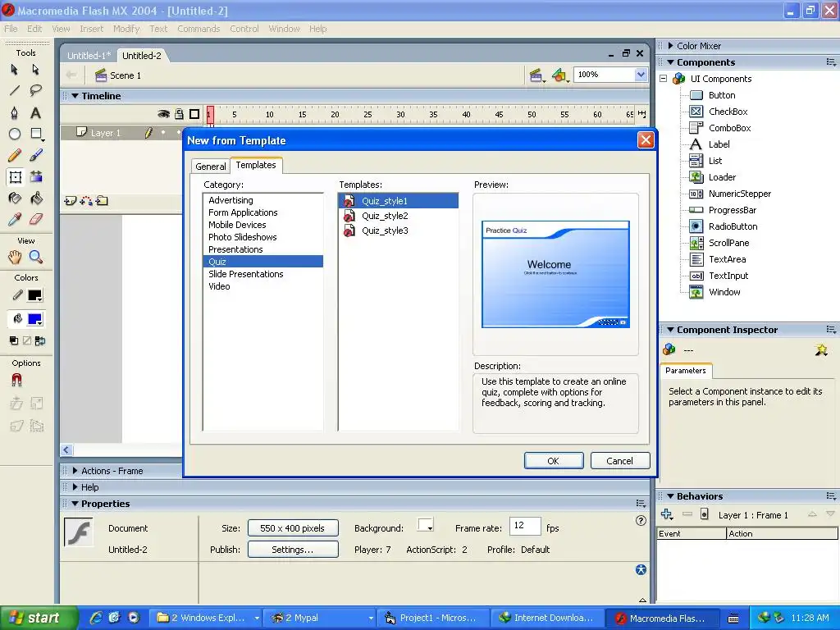The width and height of the screenshot is (840, 630).
Task: Expand the Color Mixer panel
Action: (x=670, y=46)
